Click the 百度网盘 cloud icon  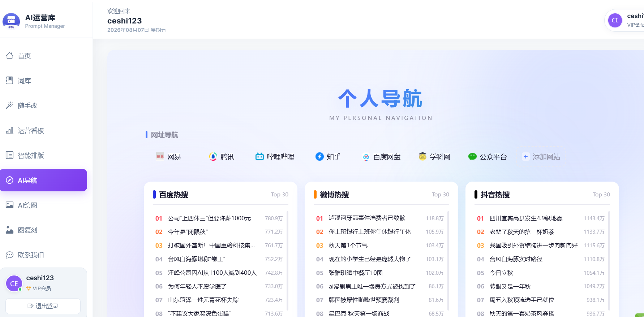pyautogui.click(x=366, y=157)
